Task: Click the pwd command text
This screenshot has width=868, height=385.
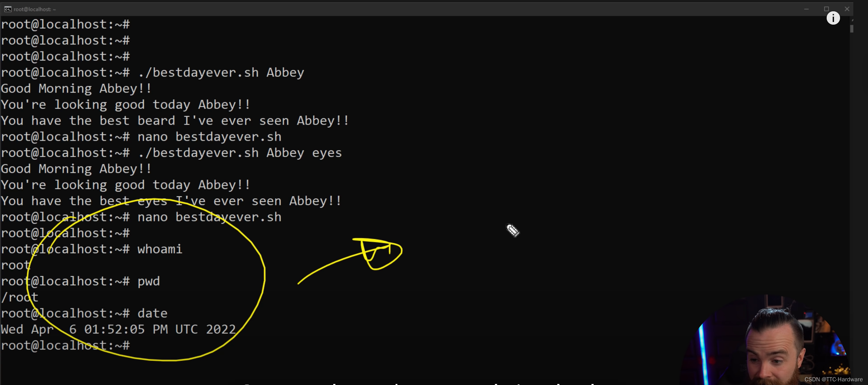Action: [149, 282]
